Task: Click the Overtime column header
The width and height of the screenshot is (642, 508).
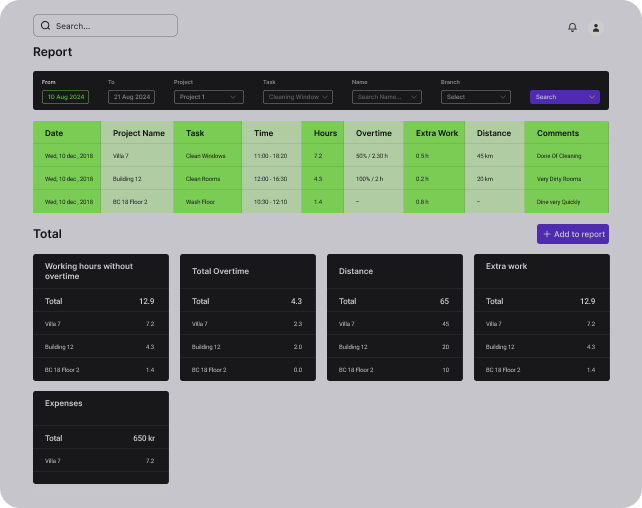Action: [374, 133]
